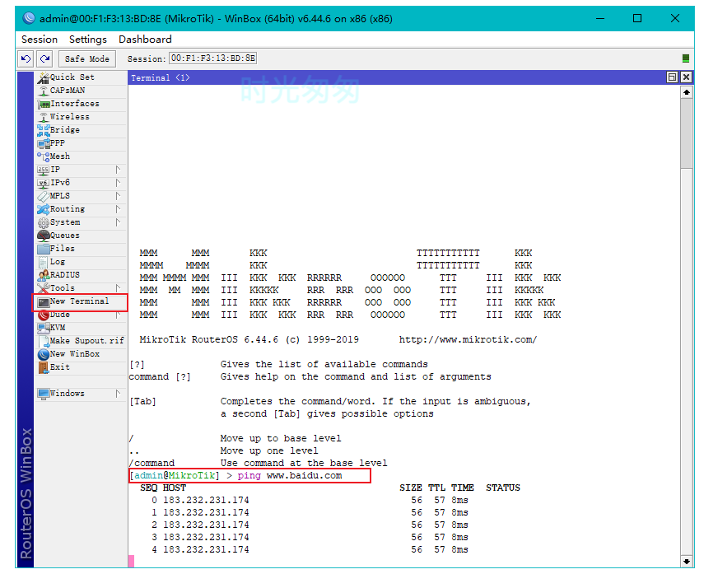Click the Tools menu icon
The height and width of the screenshot is (588, 718).
click(x=43, y=288)
